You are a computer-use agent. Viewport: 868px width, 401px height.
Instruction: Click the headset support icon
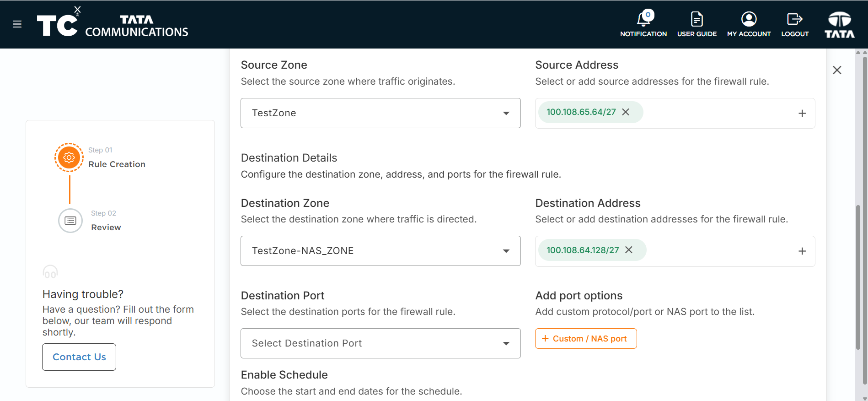(50, 272)
